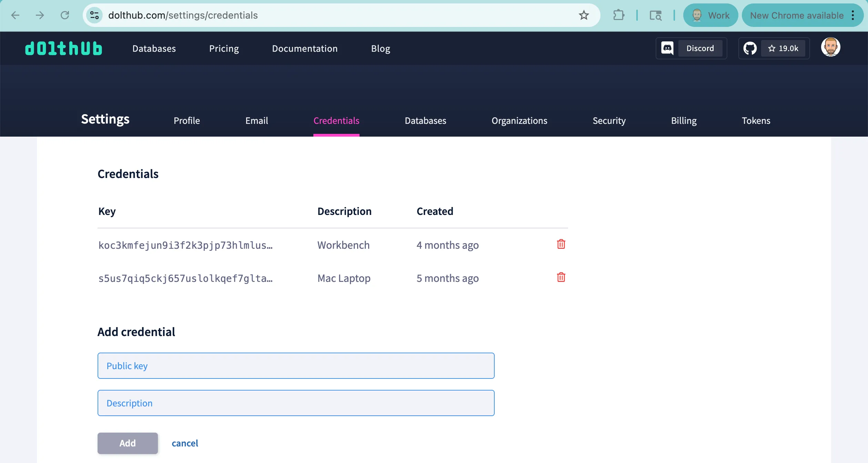
Task: Click the Add button
Action: point(127,443)
